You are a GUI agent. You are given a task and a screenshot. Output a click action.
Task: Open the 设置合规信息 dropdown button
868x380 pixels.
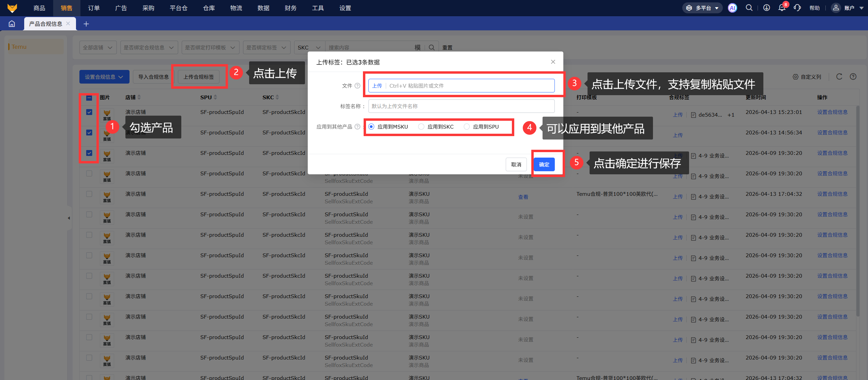pos(104,77)
